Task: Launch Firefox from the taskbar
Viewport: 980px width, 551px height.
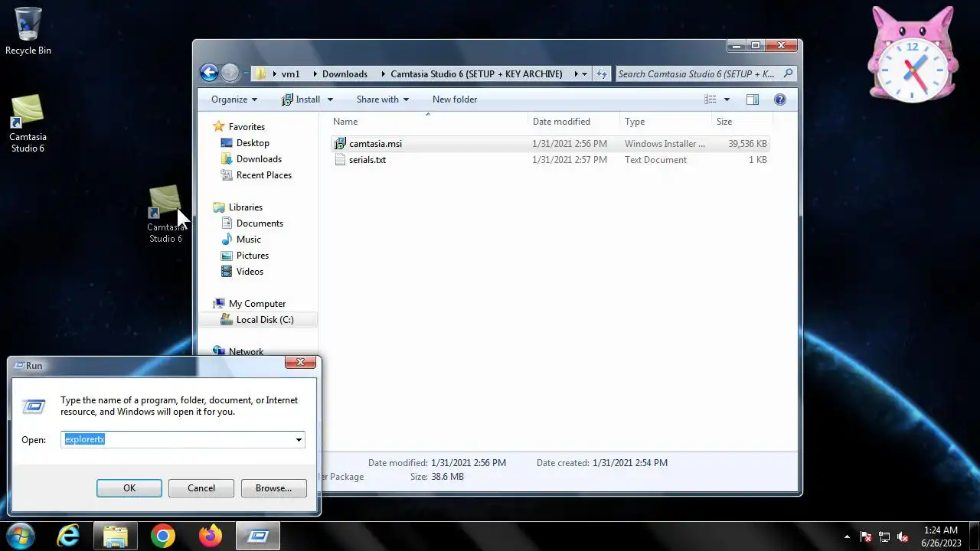Action: pyautogui.click(x=211, y=536)
